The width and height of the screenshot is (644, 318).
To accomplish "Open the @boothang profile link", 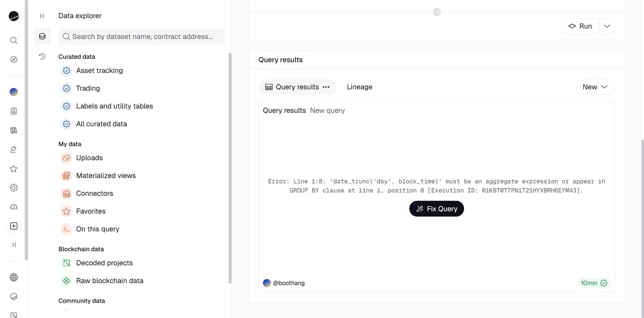I will click(x=288, y=283).
